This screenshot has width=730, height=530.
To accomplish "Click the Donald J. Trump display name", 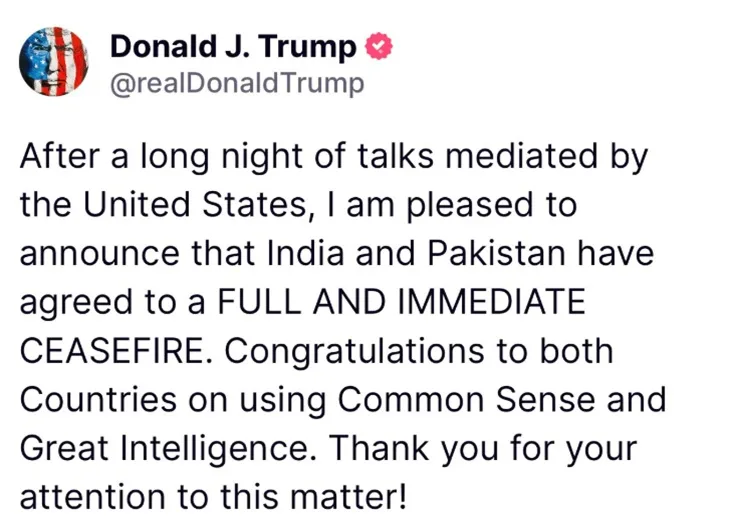I will (233, 47).
